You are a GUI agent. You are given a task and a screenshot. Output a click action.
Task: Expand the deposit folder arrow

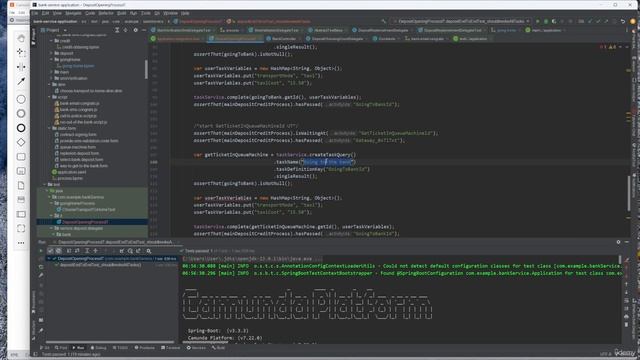(x=51, y=53)
